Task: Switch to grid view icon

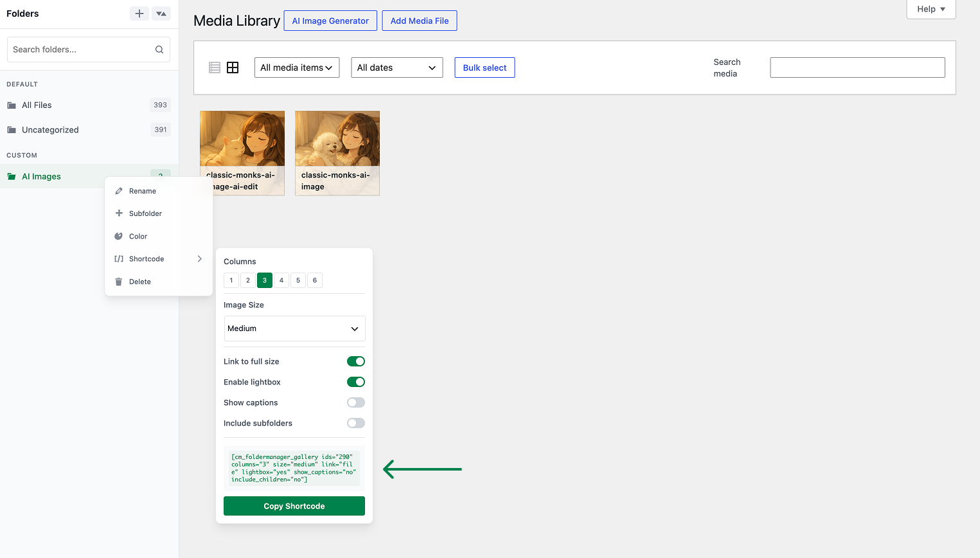Action: pos(233,67)
